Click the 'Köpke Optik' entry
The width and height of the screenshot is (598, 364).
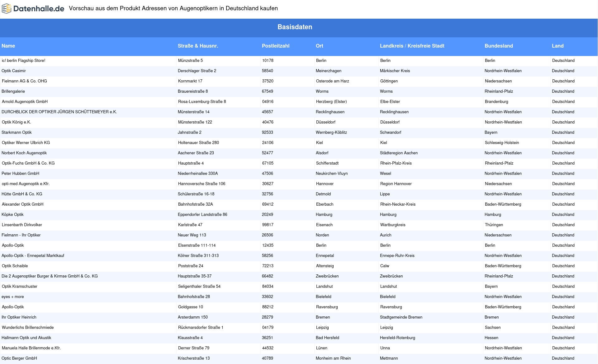12,215
